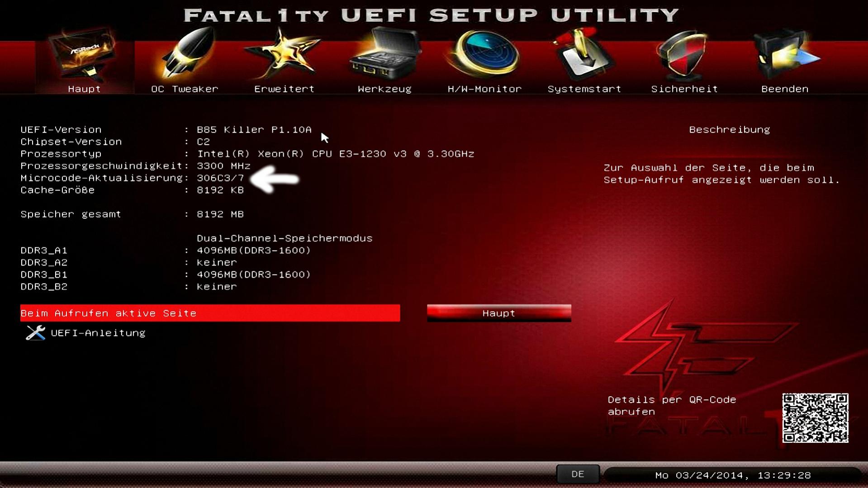Select the Beim Aufrufen aktive Seite row
The width and height of the screenshot is (868, 488).
[x=210, y=313]
